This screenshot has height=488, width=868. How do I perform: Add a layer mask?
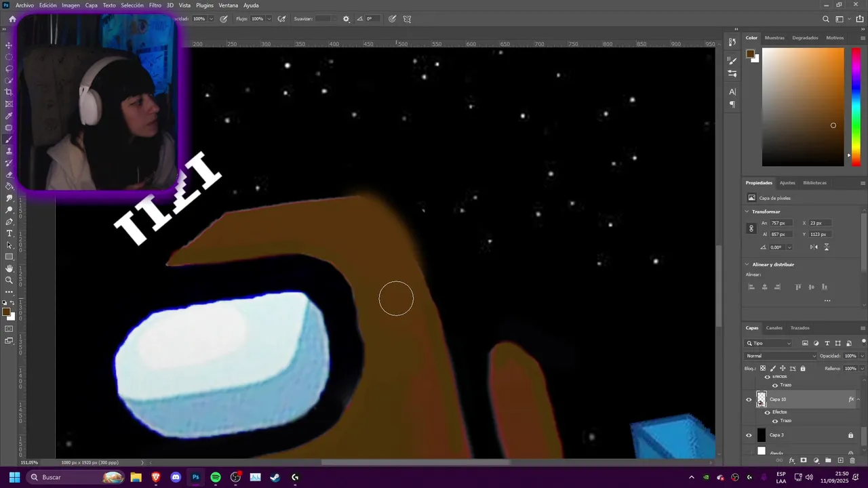(x=804, y=460)
